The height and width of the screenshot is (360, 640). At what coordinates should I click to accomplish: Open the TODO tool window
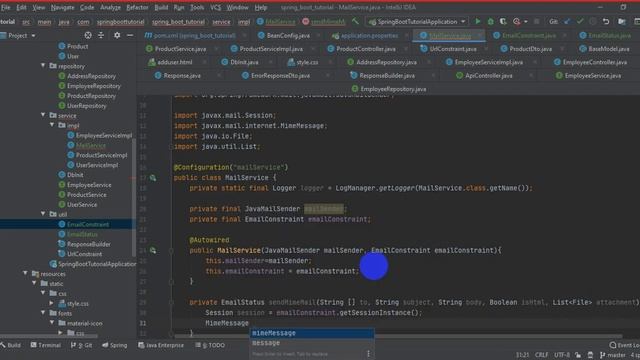(x=210, y=345)
